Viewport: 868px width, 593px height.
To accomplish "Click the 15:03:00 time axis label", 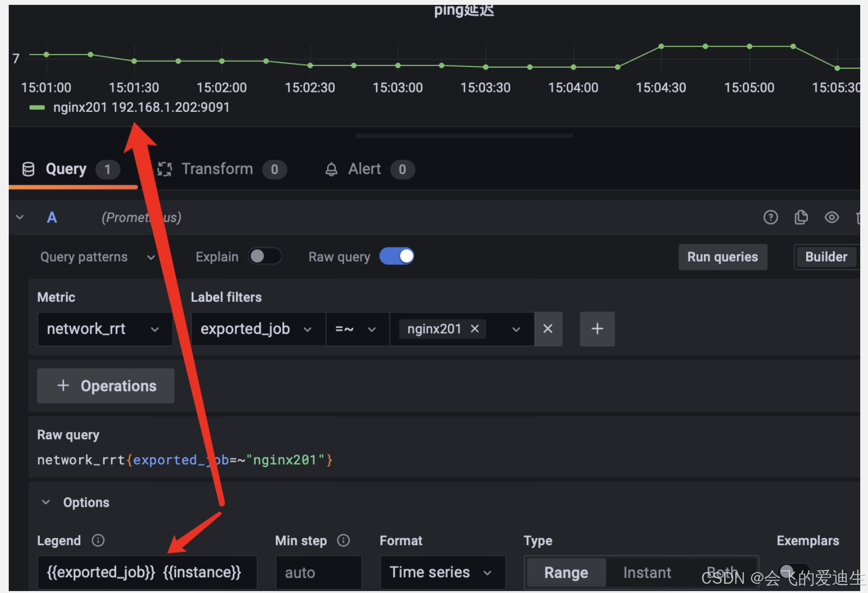I will (398, 87).
